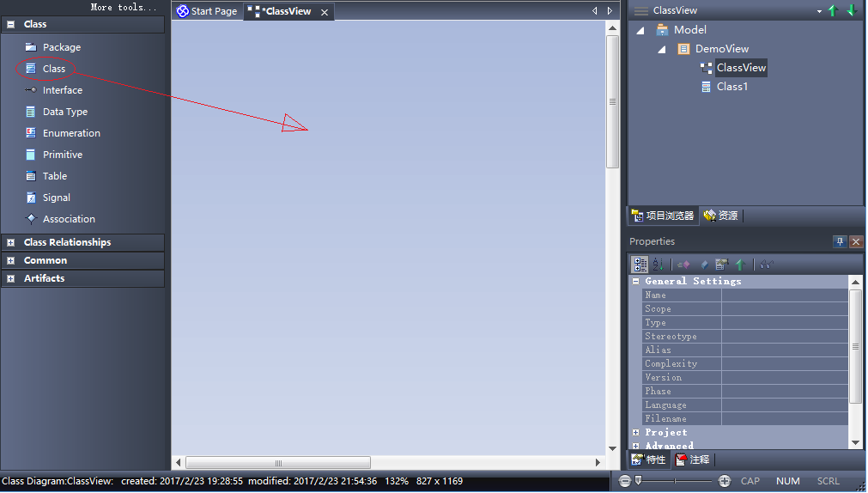Pick the Interface tool from toolbox
868x493 pixels.
62,90
